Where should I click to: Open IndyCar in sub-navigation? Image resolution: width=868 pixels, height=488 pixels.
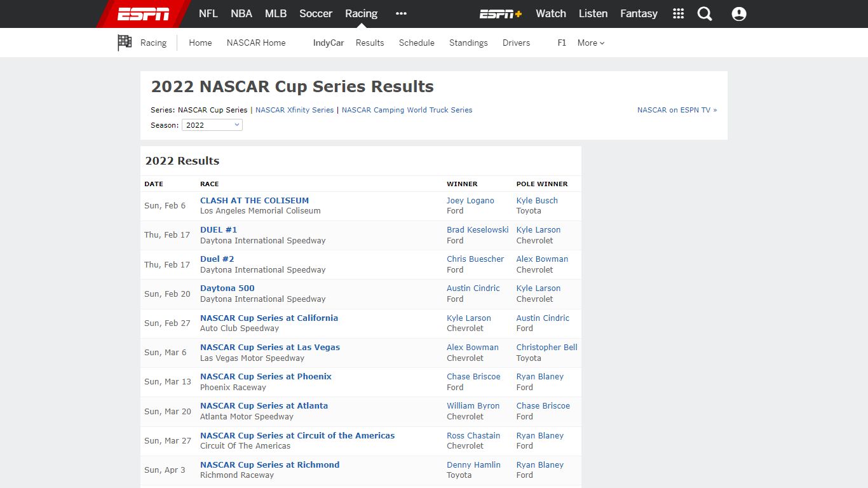[329, 43]
